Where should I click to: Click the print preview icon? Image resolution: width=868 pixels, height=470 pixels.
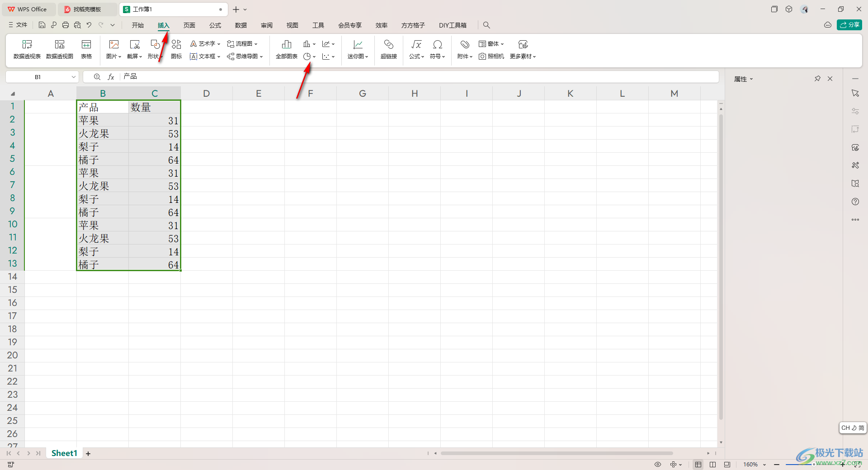click(77, 25)
